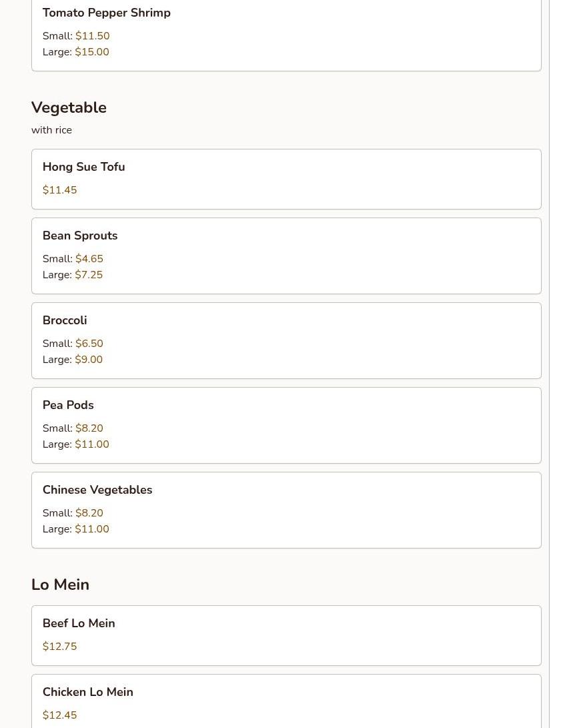The image size is (563, 728).
Task: Choose the Chinese Vegetables small price $8.20
Action: pyautogui.click(x=89, y=513)
